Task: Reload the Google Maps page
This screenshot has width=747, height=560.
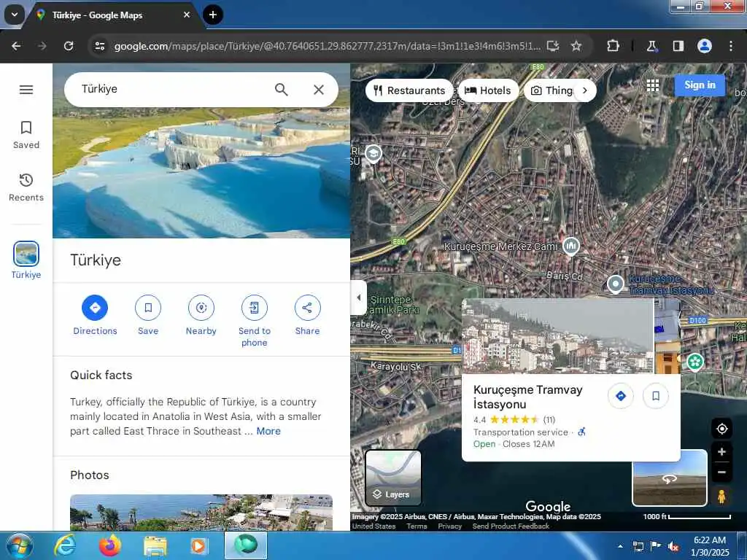Action: [69, 46]
